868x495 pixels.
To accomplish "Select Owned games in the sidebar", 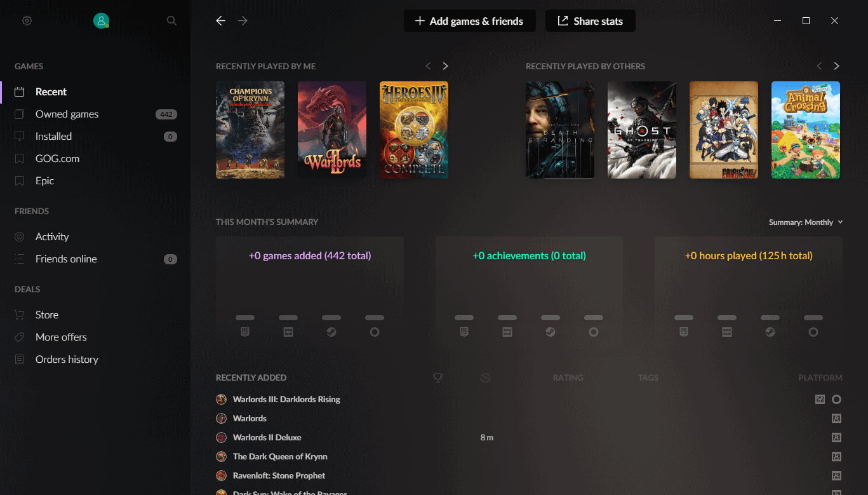I will click(x=67, y=114).
